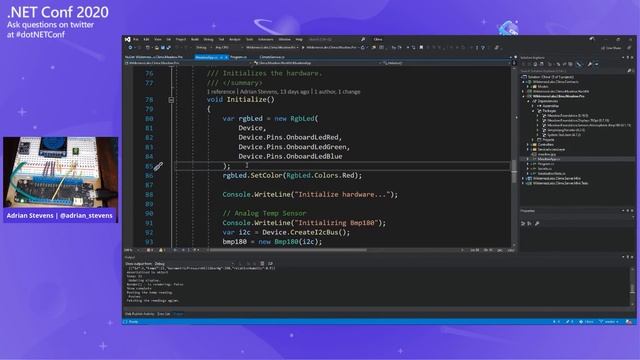Image resolution: width=640 pixels, height=360 pixels.
Task: Open the NuGet package manager tab
Action: click(x=153, y=58)
